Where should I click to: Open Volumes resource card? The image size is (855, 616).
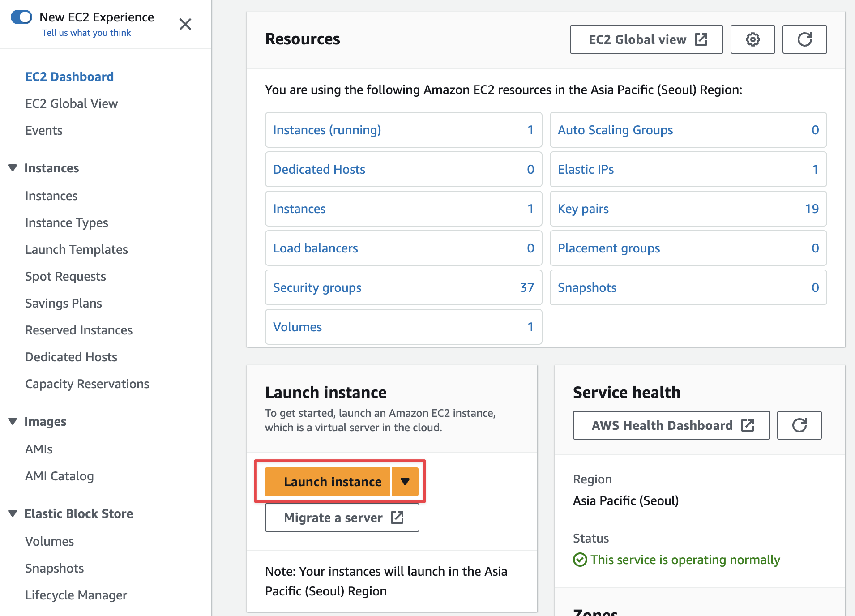(x=404, y=327)
